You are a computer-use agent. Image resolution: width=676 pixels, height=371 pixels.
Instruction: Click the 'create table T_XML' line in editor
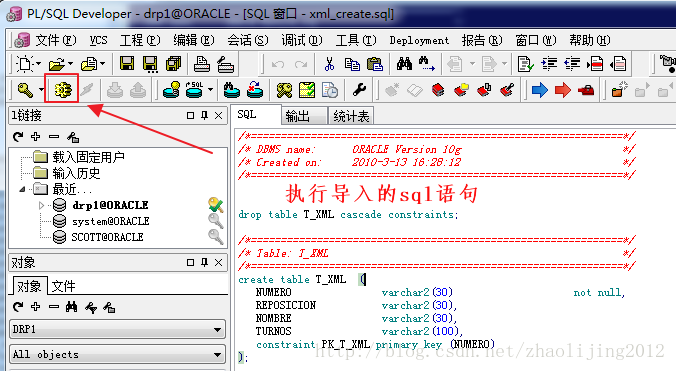coord(302,280)
